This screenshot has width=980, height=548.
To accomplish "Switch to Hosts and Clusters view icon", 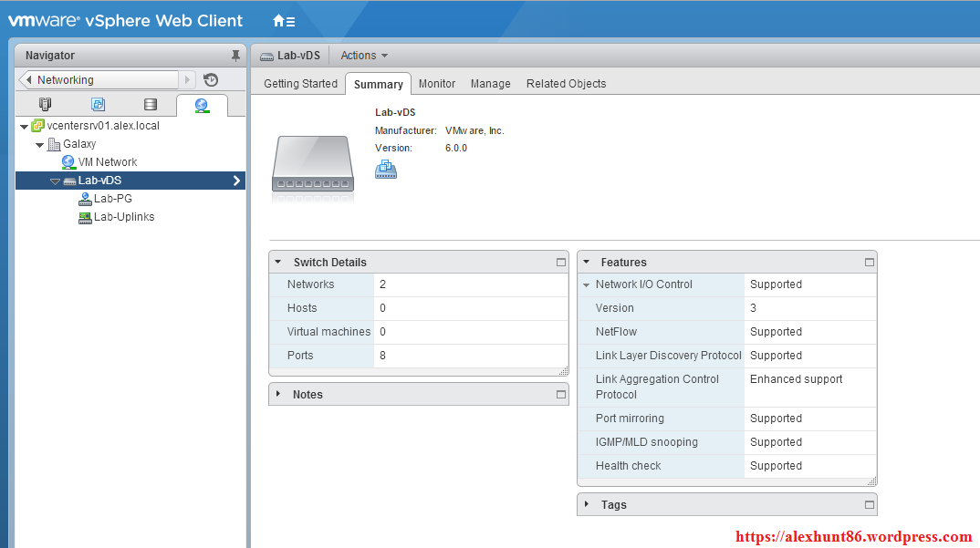I will 46,105.
